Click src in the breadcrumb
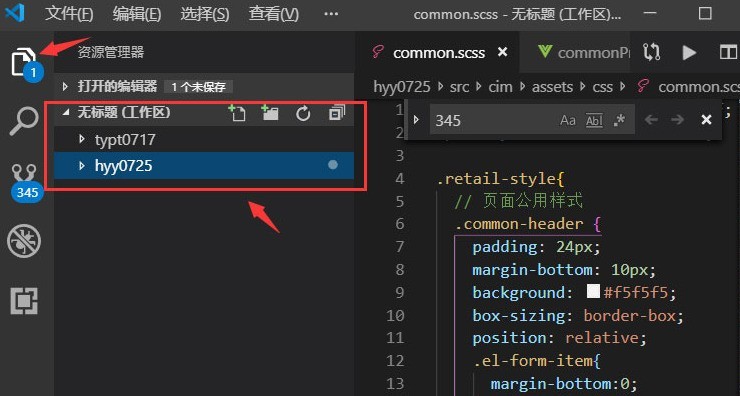The width and height of the screenshot is (740, 396). [460, 87]
